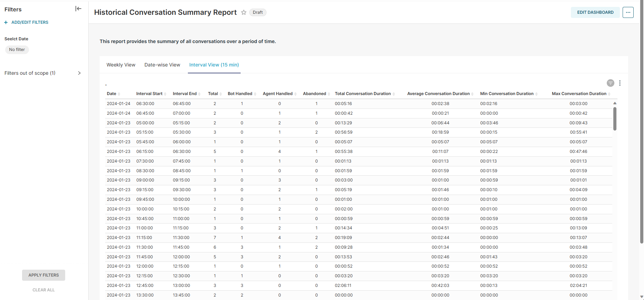The width and height of the screenshot is (644, 300).
Task: Sort by Max Conversation Duration
Action: click(x=579, y=94)
